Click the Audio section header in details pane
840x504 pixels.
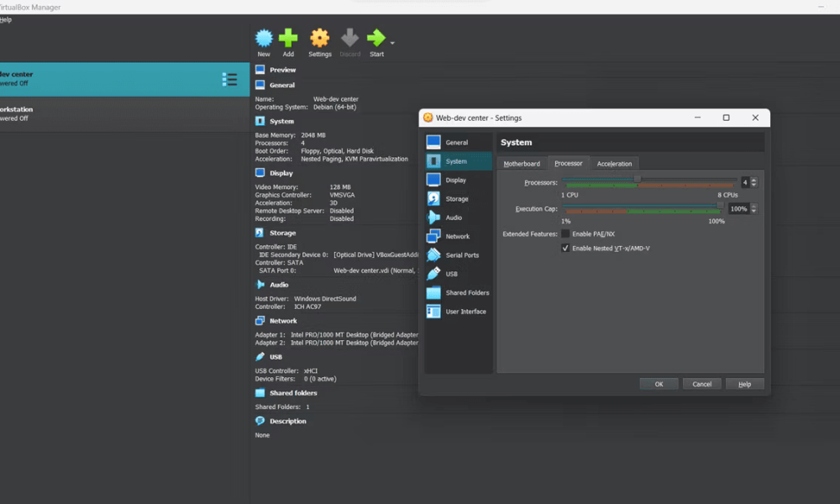(x=279, y=285)
